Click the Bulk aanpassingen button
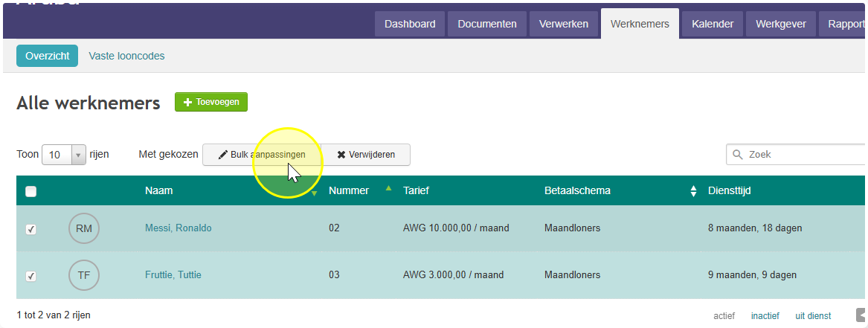The width and height of the screenshot is (868, 328). 262,155
